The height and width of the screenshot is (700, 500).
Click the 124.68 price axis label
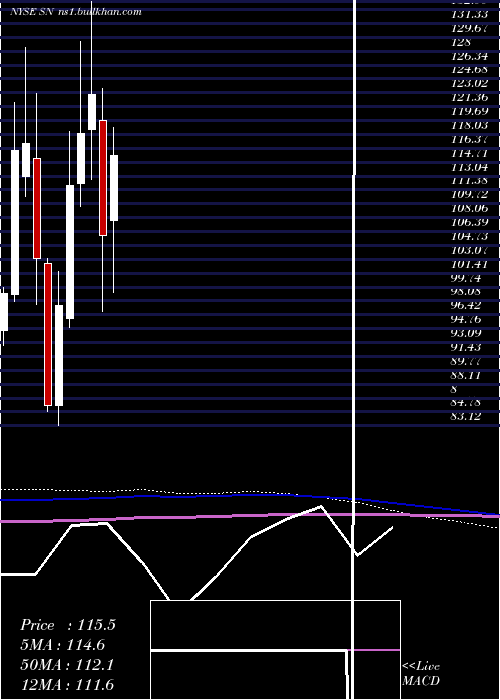pyautogui.click(x=470, y=70)
